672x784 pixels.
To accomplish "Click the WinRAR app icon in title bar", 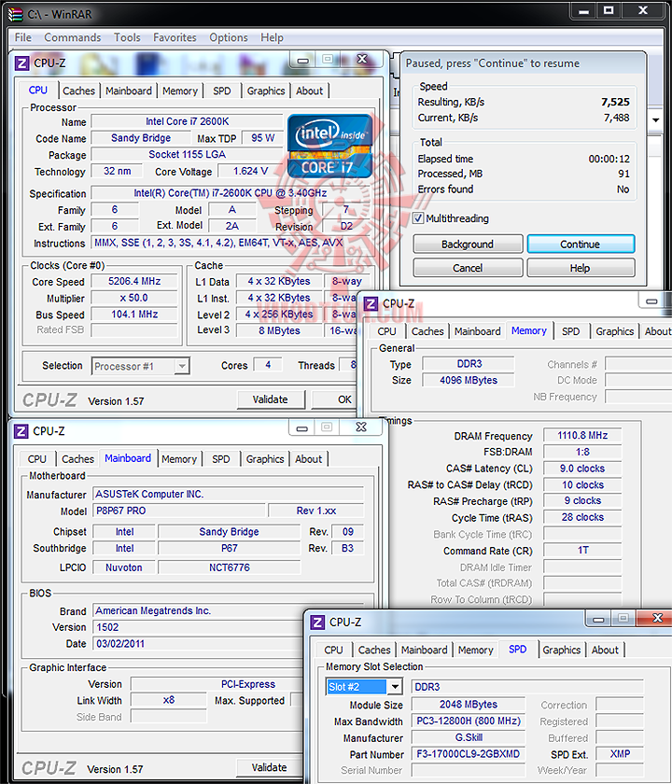I will (16, 15).
